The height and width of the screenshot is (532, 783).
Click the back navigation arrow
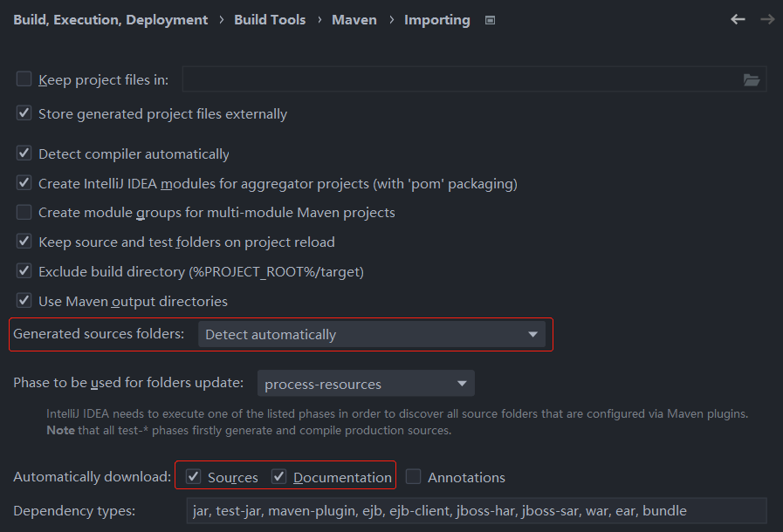[738, 19]
